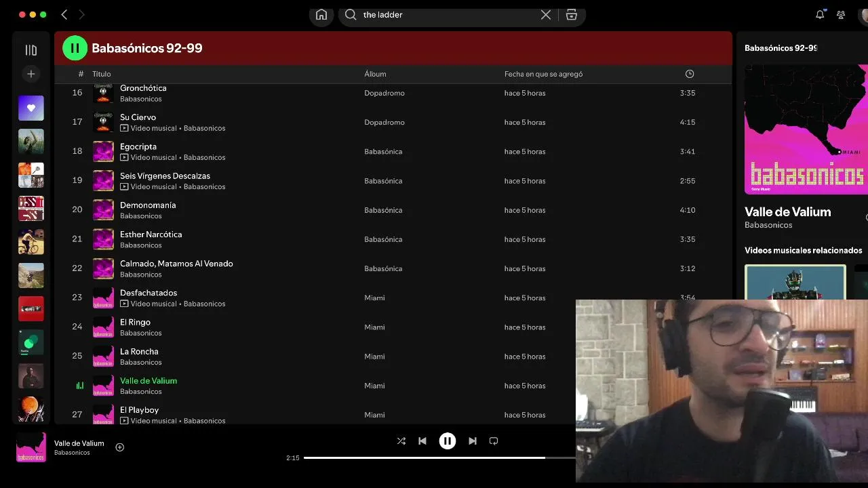The height and width of the screenshot is (488, 868).
Task: Open the orange moon cover in the sidebar
Action: 31,409
